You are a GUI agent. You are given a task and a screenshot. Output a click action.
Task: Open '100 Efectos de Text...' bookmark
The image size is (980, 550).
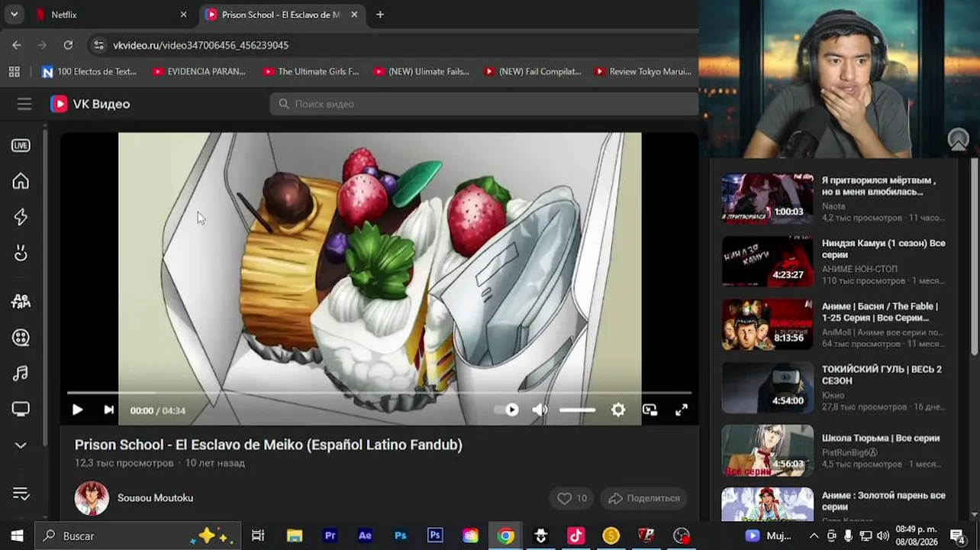coord(89,72)
